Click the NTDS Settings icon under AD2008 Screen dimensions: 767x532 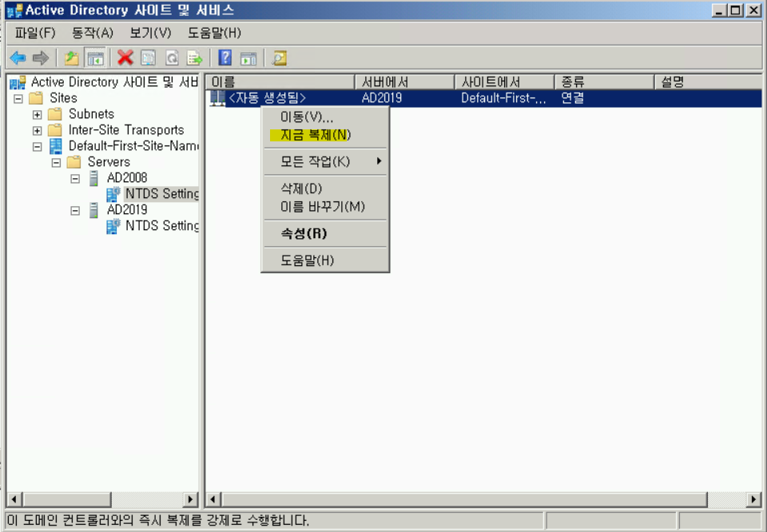click(x=113, y=194)
